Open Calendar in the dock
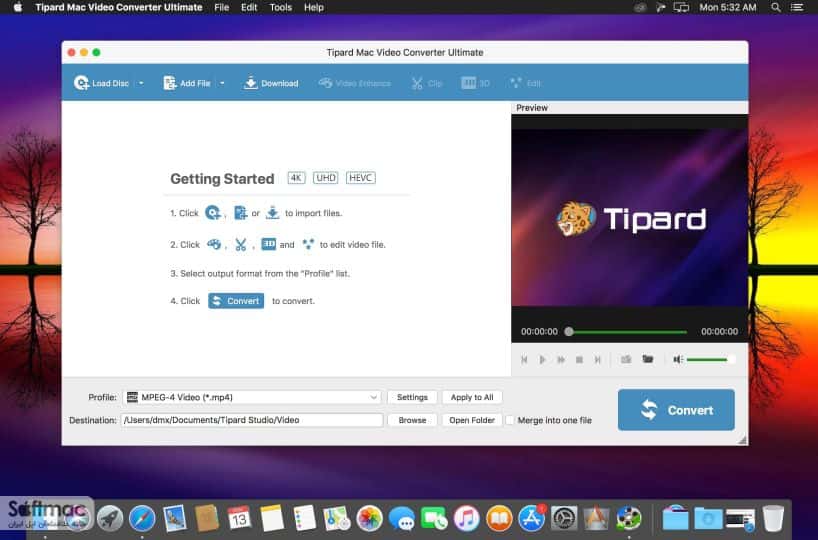Viewport: 818px width, 540px height. pos(239,519)
